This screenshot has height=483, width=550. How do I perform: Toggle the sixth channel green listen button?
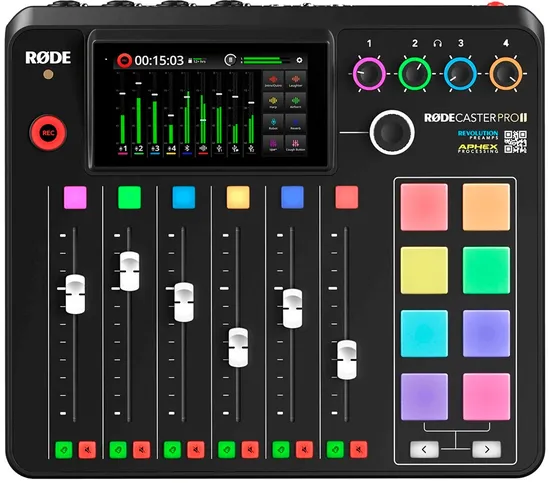point(335,450)
